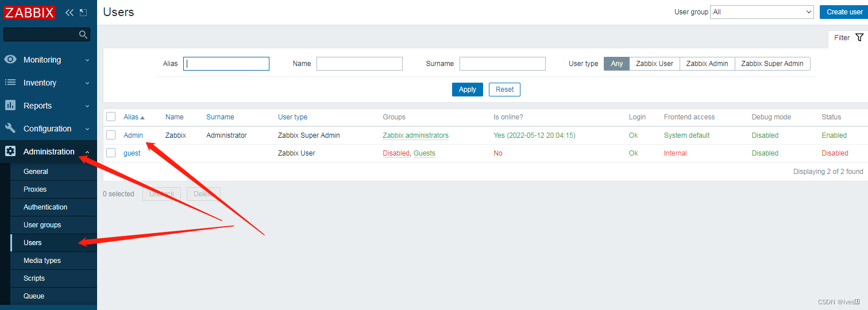This screenshot has height=310, width=868.
Task: Click the Reports chart icon
Action: click(10, 106)
